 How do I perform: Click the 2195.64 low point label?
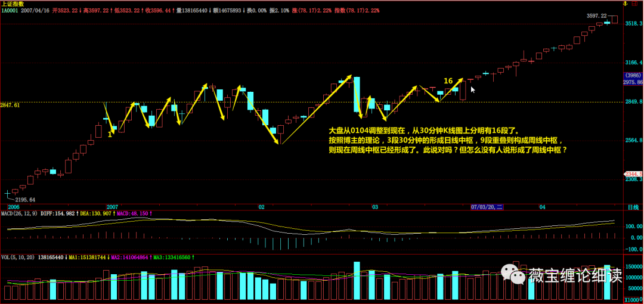pos(24,200)
